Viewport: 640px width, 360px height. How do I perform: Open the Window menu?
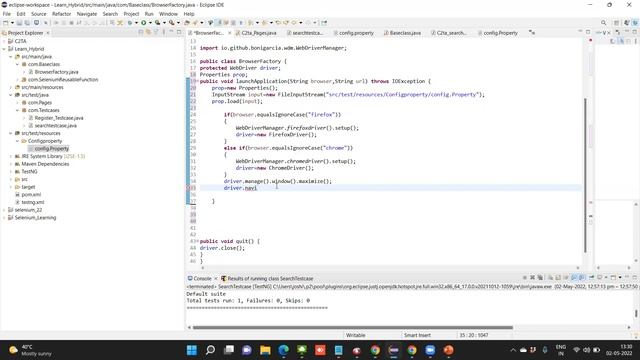[168, 14]
